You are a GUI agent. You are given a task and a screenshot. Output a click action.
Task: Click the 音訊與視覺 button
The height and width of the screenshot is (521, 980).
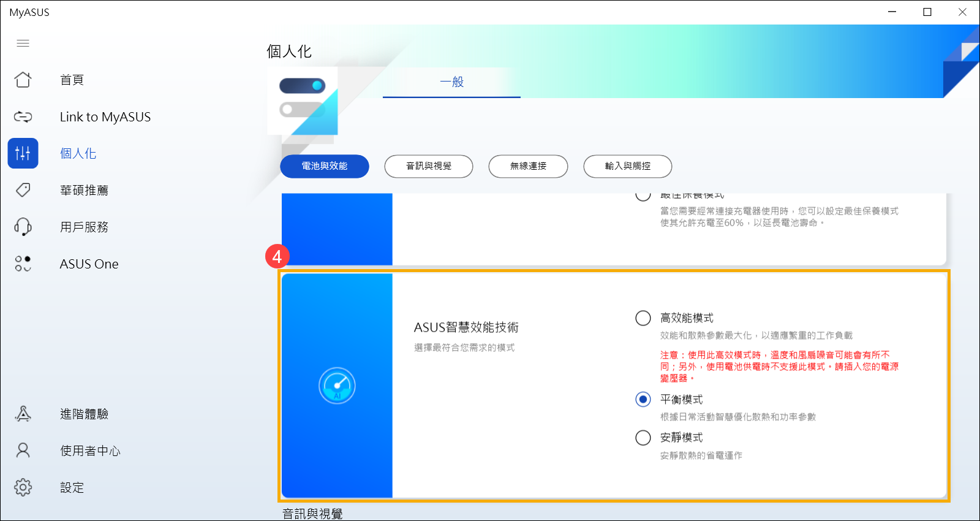click(x=429, y=166)
